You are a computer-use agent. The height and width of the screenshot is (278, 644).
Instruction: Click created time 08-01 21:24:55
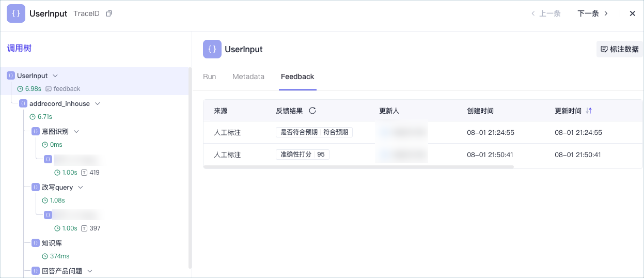coord(491,132)
